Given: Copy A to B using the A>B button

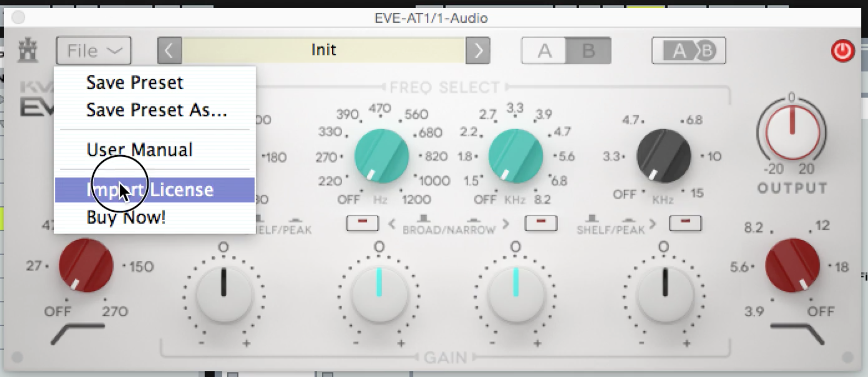Looking at the screenshot, I should point(689,50).
